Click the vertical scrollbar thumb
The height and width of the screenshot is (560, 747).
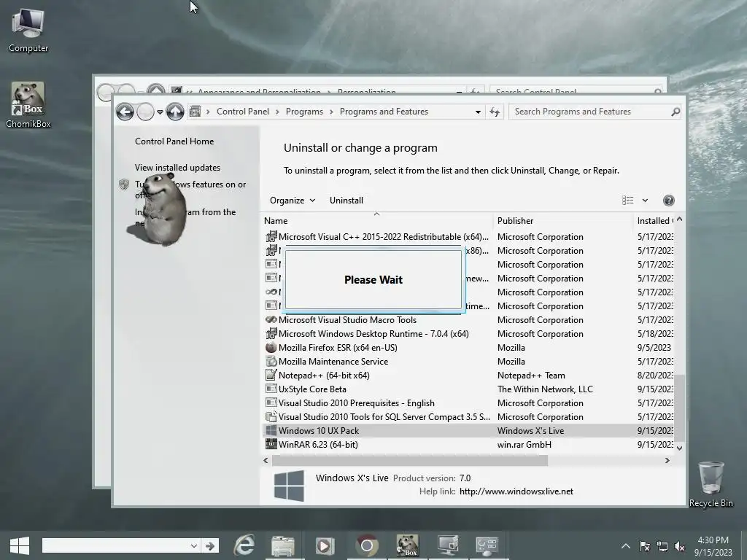coord(679,408)
